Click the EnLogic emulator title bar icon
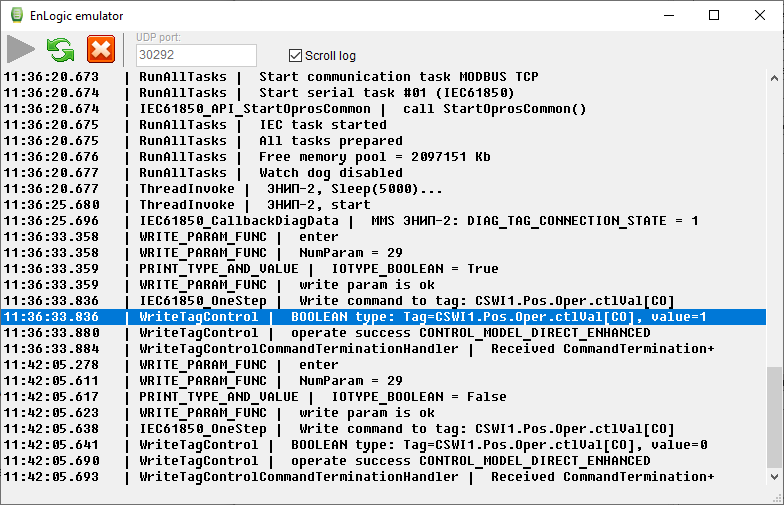Viewport: 784px width, 505px height. click(x=17, y=15)
